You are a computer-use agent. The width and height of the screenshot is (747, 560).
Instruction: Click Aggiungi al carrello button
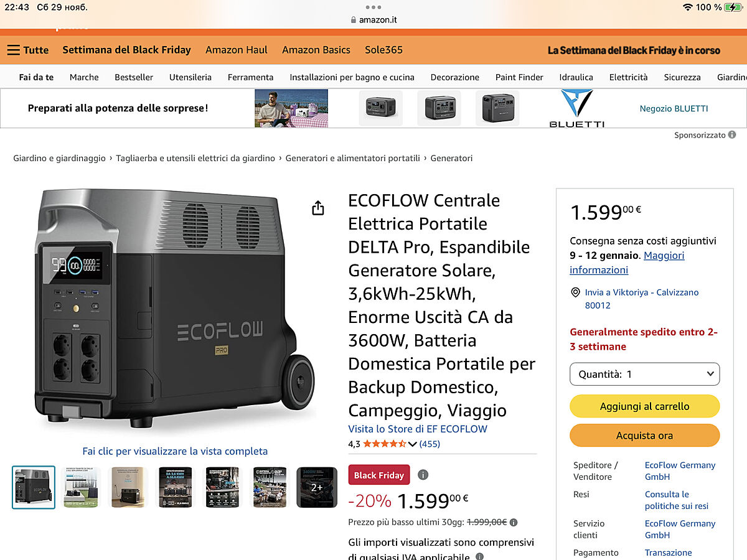coord(645,406)
